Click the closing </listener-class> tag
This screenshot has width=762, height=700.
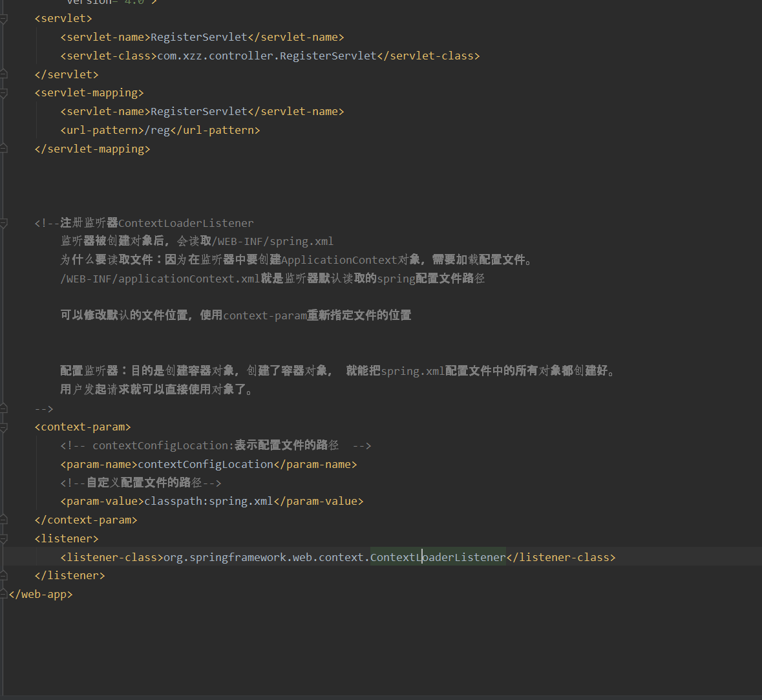coord(561,557)
